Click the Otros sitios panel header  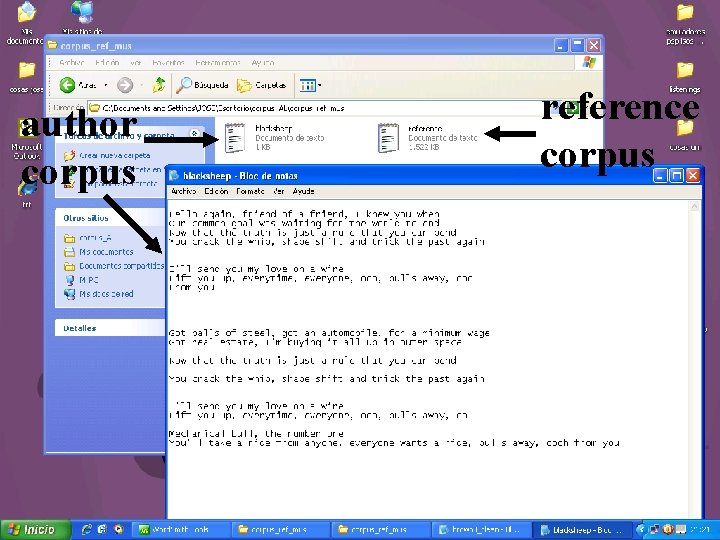[x=110, y=218]
